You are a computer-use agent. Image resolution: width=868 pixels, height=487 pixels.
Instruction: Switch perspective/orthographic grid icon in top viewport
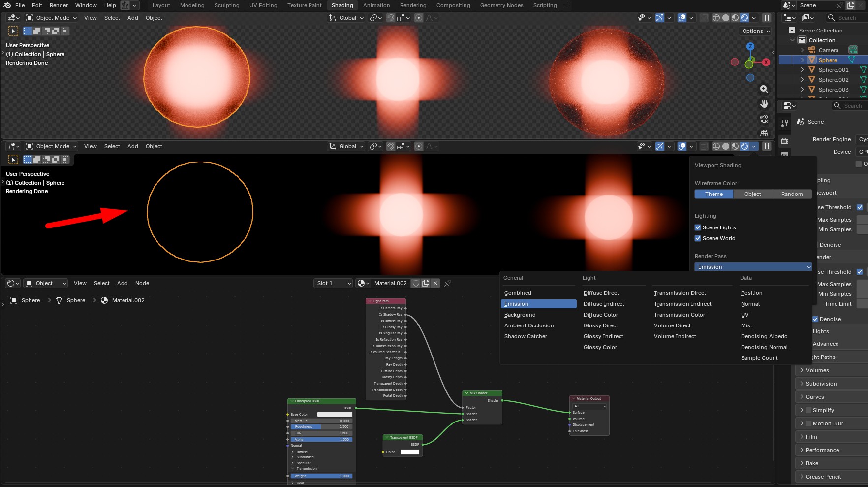(764, 133)
